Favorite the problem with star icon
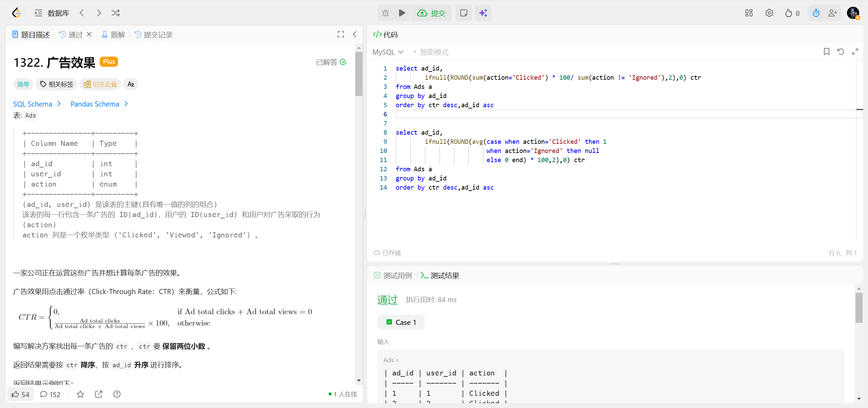Screen dimensions: 868x408 (80, 394)
